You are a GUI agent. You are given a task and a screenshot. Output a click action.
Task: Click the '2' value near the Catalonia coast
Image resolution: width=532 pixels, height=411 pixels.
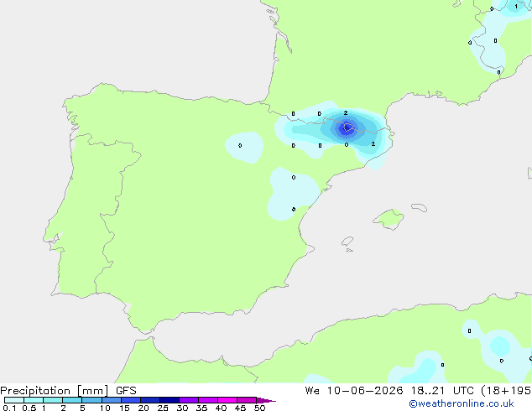(x=373, y=143)
